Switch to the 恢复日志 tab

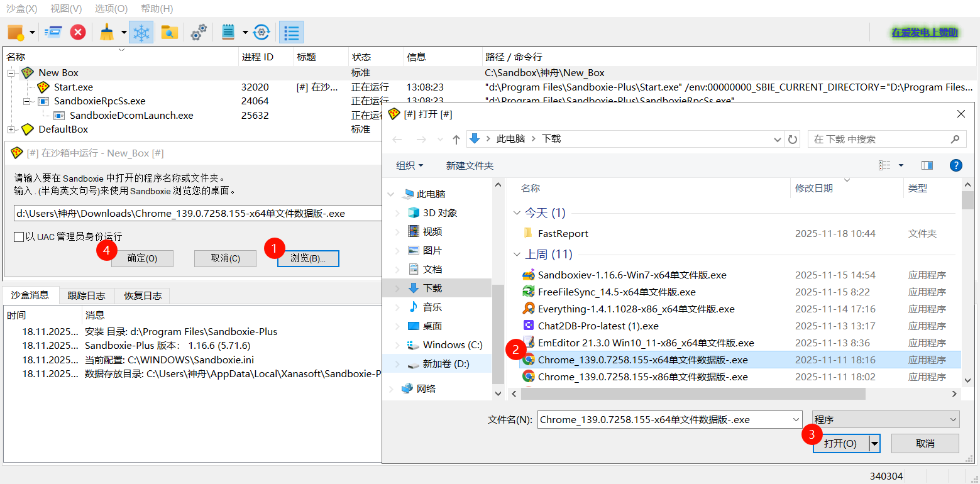pyautogui.click(x=143, y=295)
